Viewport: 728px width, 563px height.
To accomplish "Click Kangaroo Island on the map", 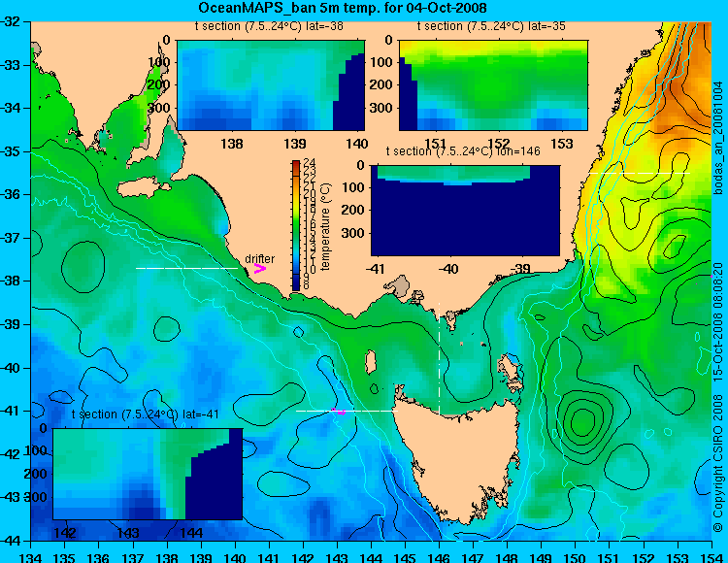I will point(143,189).
